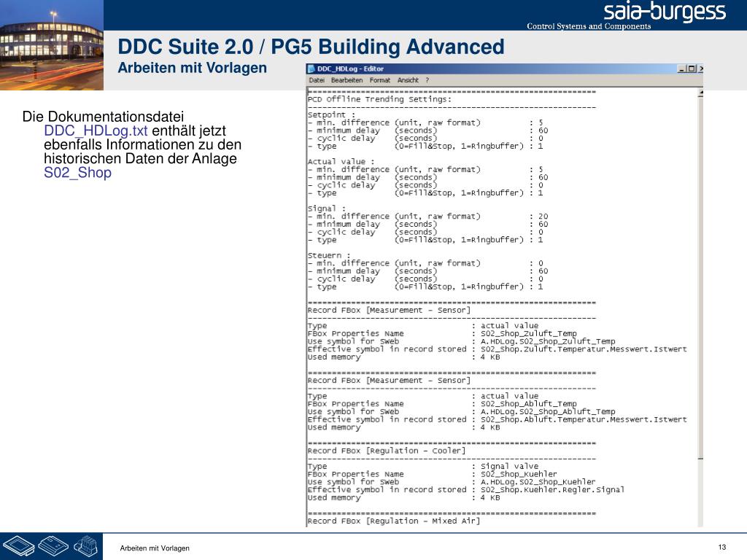The image size is (747, 560).
Task: Click the first device icon in footer
Action: [18, 546]
